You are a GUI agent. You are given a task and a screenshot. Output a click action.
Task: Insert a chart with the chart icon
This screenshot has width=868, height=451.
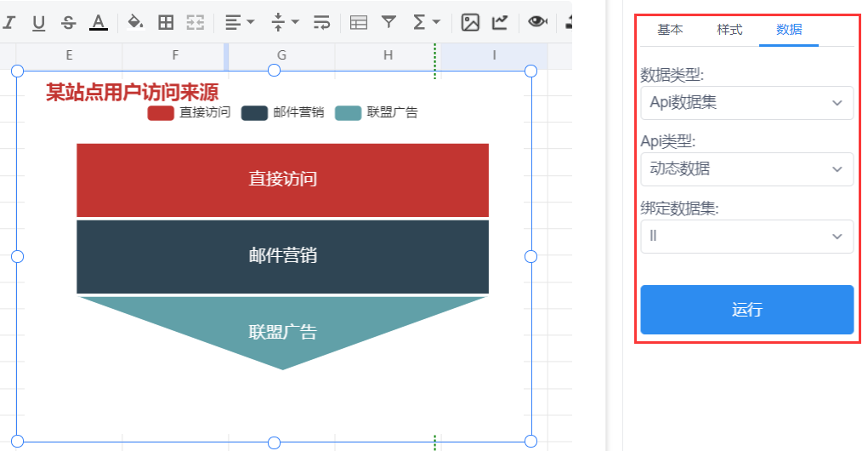tap(500, 23)
